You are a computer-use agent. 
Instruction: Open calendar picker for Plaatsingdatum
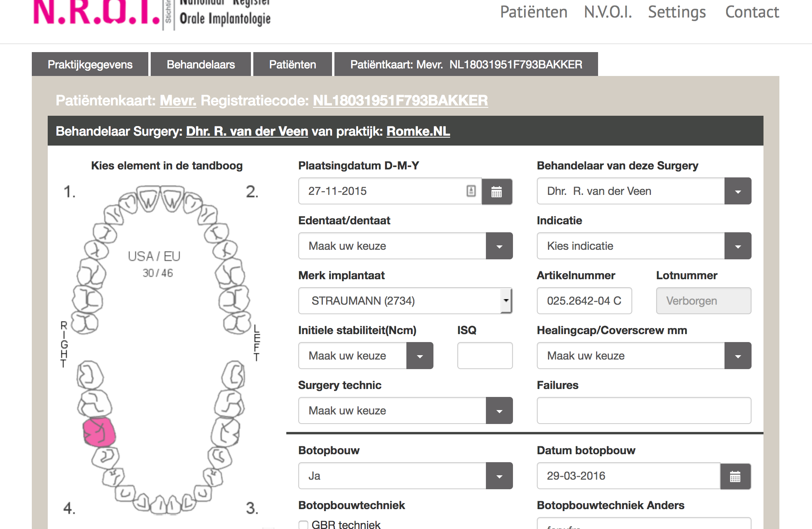click(x=497, y=192)
